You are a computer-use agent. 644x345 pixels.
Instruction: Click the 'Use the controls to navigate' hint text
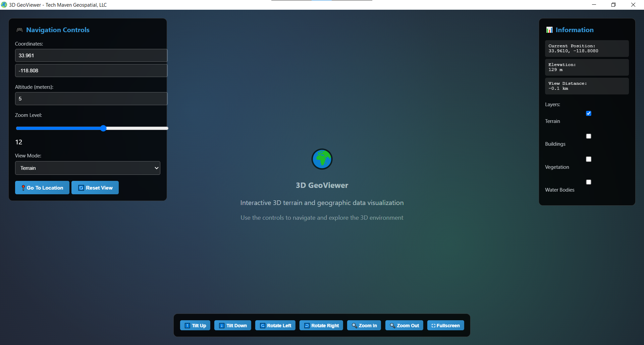click(x=322, y=218)
